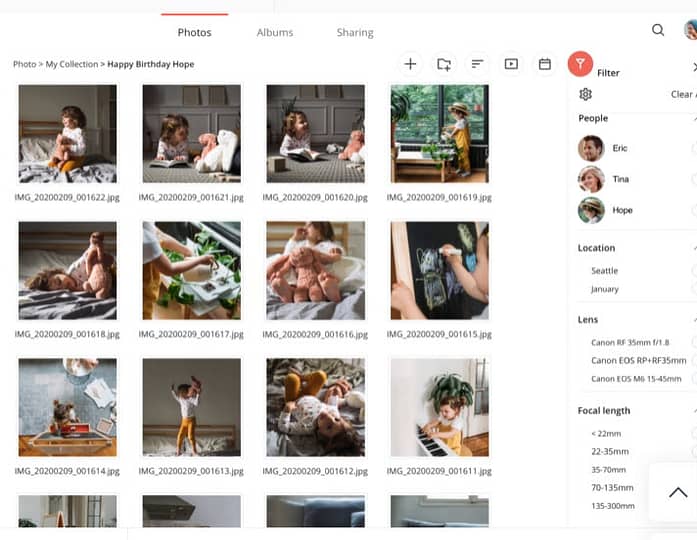This screenshot has width=697, height=540.
Task: Open photo IMG_20200209_001615 chalkboard thumbnail
Action: tap(440, 271)
